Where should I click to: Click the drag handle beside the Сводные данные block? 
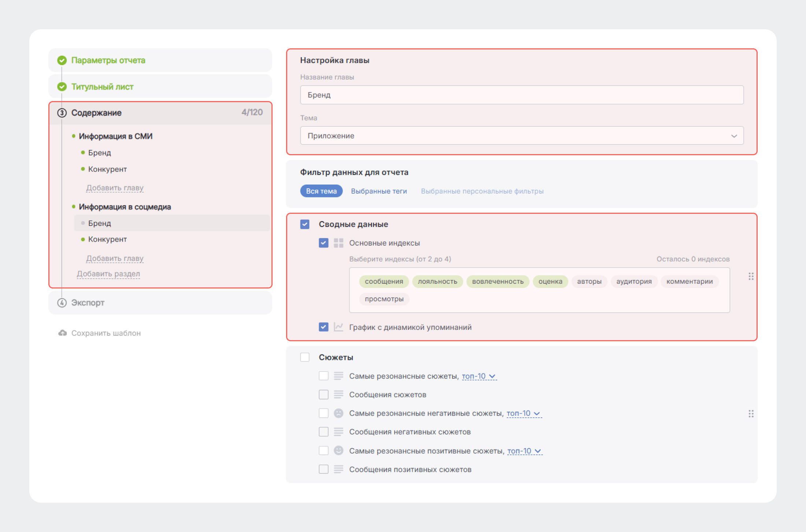[x=751, y=276]
